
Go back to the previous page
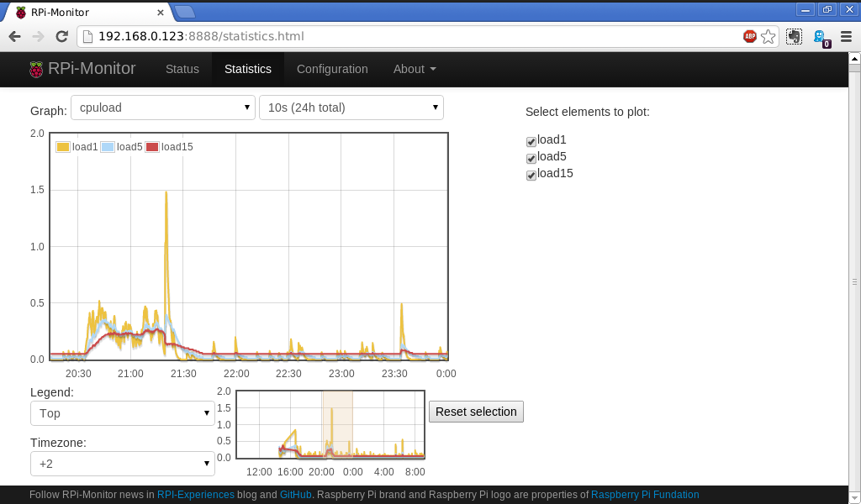pyautogui.click(x=14, y=36)
